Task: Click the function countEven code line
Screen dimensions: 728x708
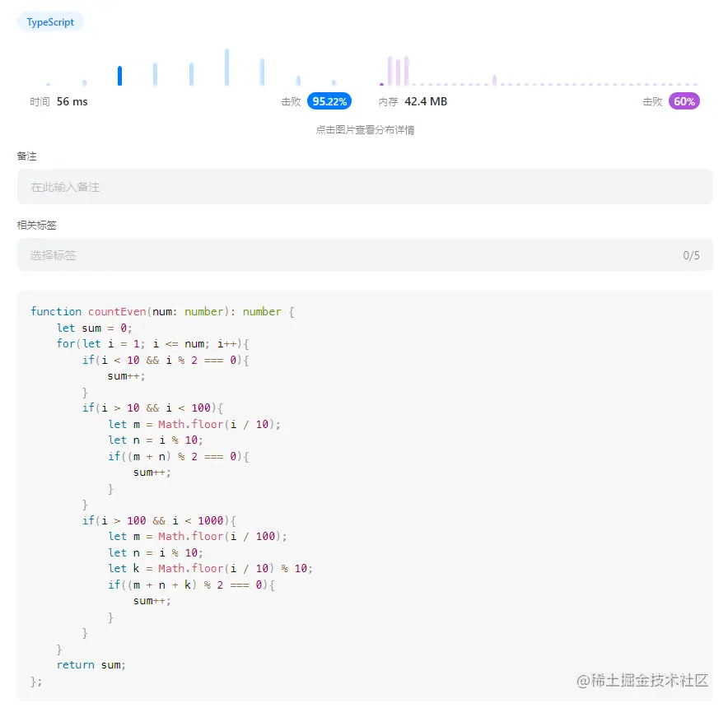Action: [162, 311]
